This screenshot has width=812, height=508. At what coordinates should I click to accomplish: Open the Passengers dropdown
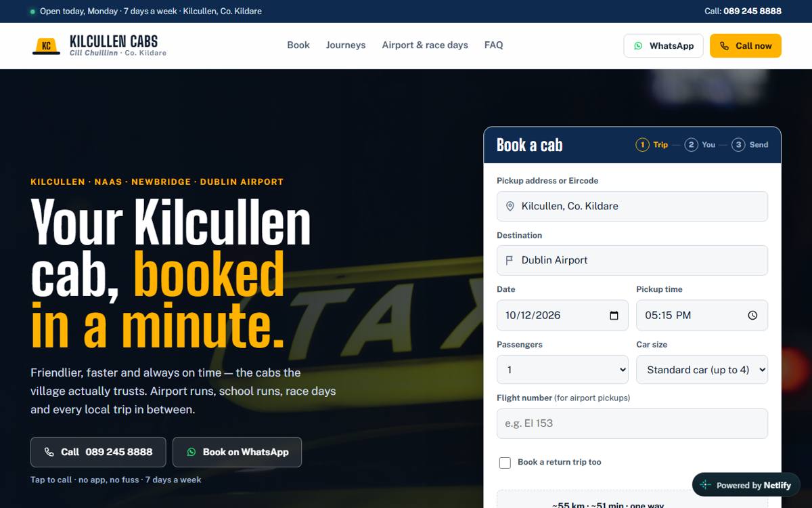[562, 370]
